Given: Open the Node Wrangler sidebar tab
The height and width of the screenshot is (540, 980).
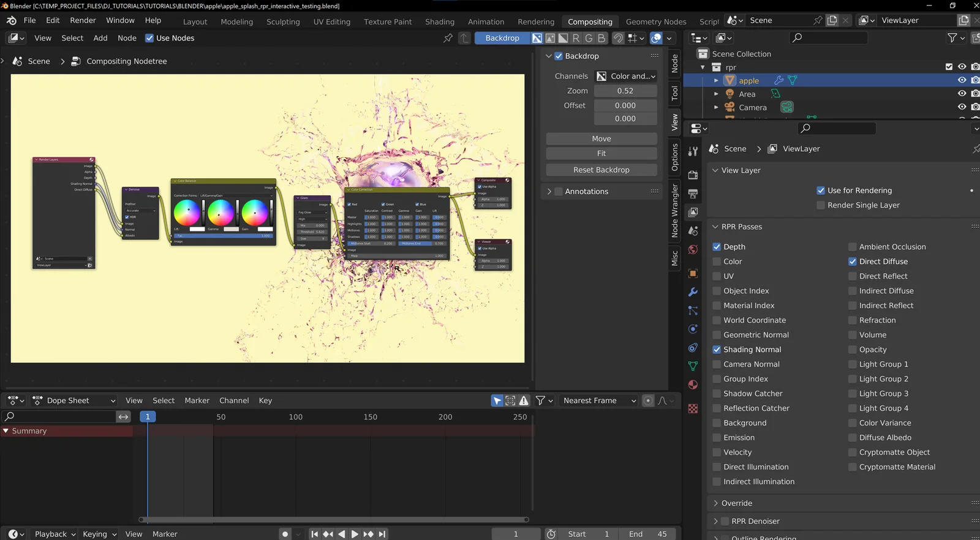Looking at the screenshot, I should (674, 211).
